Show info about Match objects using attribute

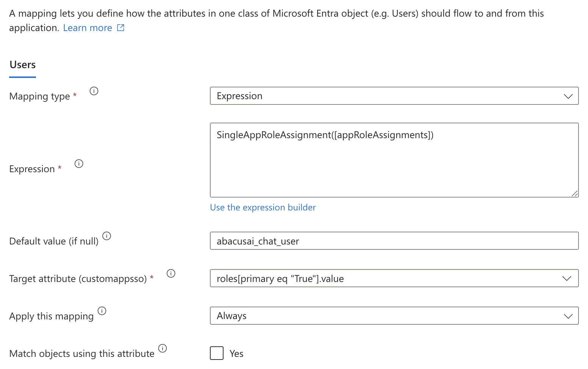coord(163,348)
